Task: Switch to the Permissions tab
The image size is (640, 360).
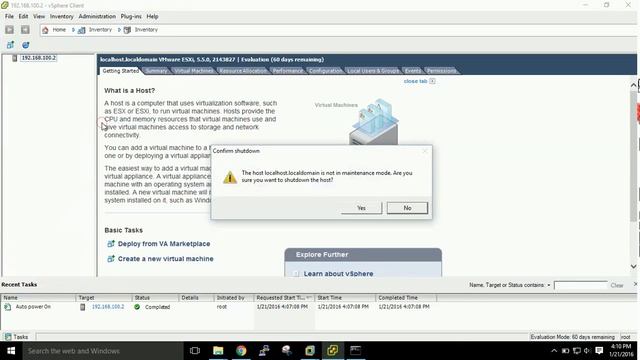Action: coord(442,71)
